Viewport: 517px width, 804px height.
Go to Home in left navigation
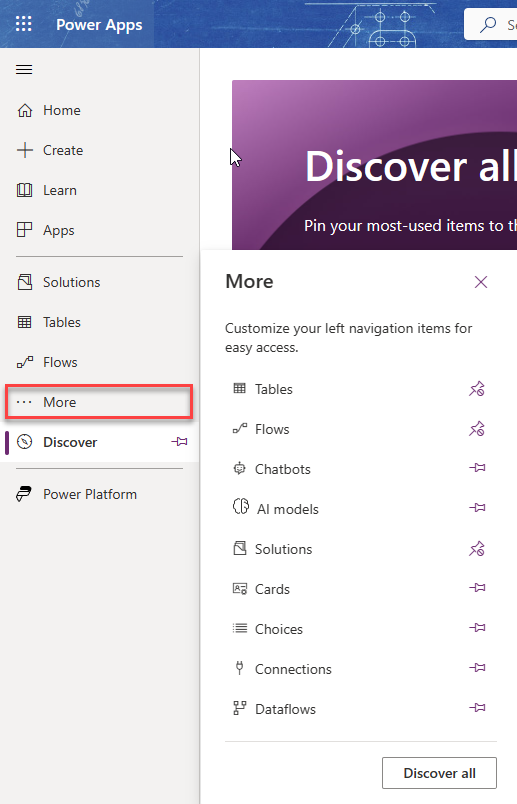pyautogui.click(x=100, y=110)
